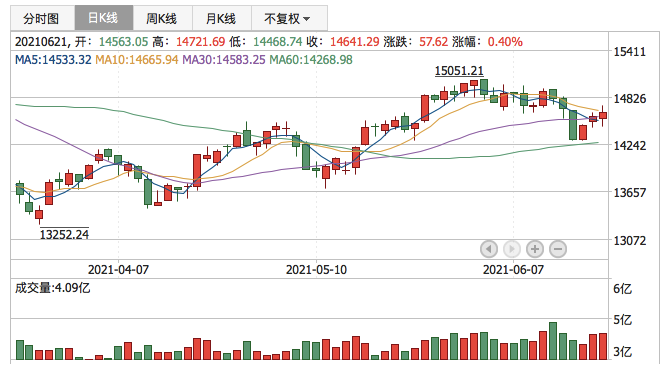Viewport: 668px width, 370px height.
Task: Click the 0.40% change percentage value
Action: [x=505, y=42]
